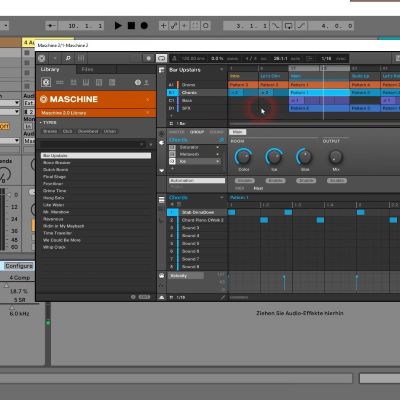
Task: Select Time Traveller in results list
Action: coord(96,233)
